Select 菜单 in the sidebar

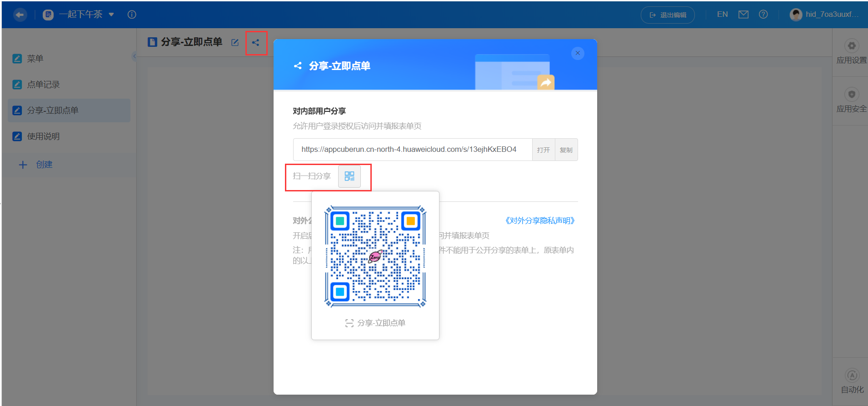tap(69, 59)
